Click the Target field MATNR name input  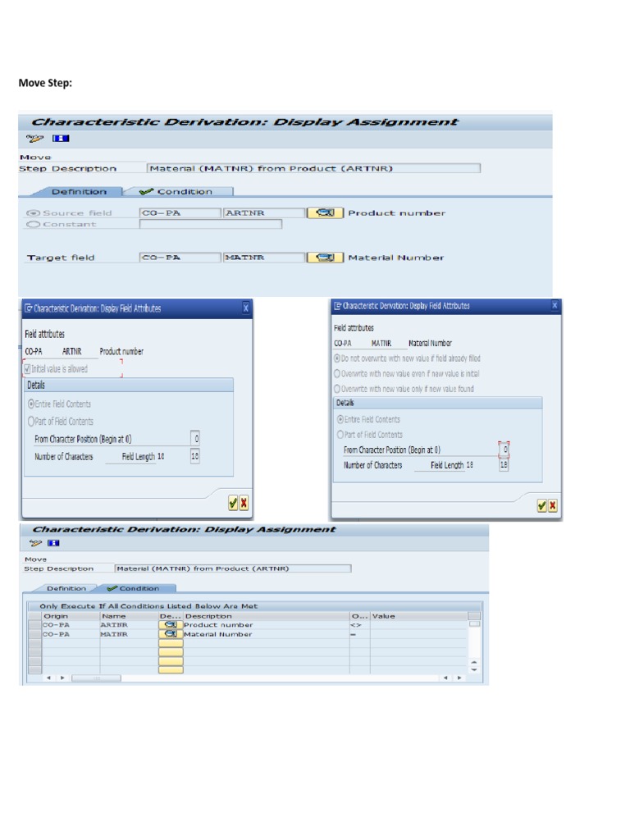point(264,258)
